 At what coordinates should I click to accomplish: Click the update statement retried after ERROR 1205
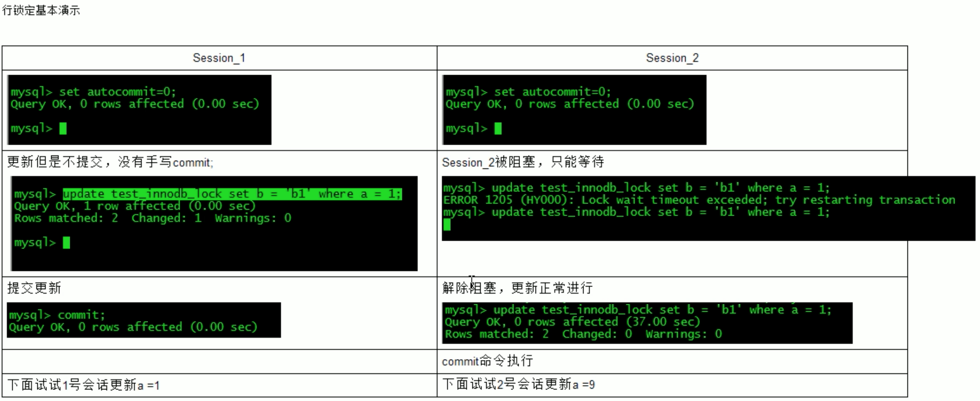[636, 212]
